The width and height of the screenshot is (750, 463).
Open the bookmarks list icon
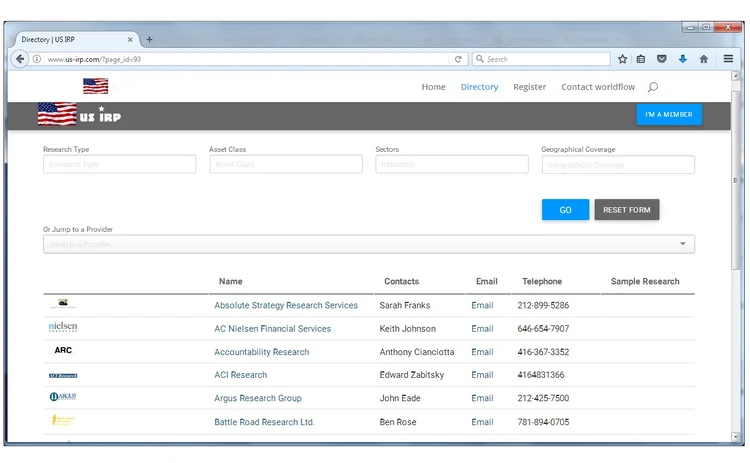click(x=641, y=59)
